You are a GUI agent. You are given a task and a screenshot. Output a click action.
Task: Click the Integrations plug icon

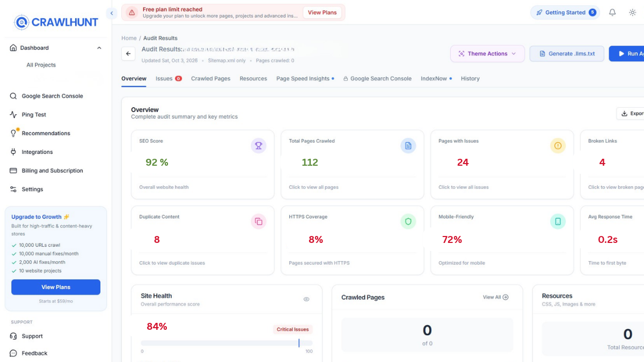tap(13, 152)
